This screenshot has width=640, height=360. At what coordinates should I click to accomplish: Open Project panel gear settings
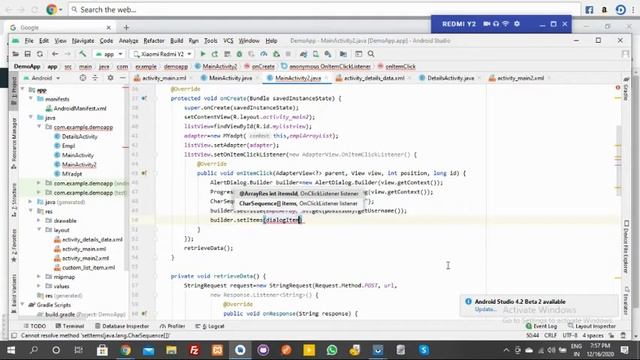(110, 78)
